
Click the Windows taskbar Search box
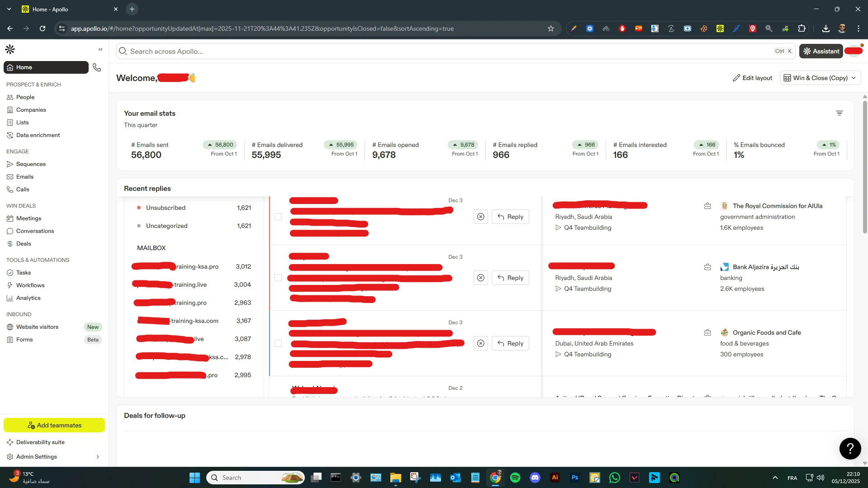[256, 478]
